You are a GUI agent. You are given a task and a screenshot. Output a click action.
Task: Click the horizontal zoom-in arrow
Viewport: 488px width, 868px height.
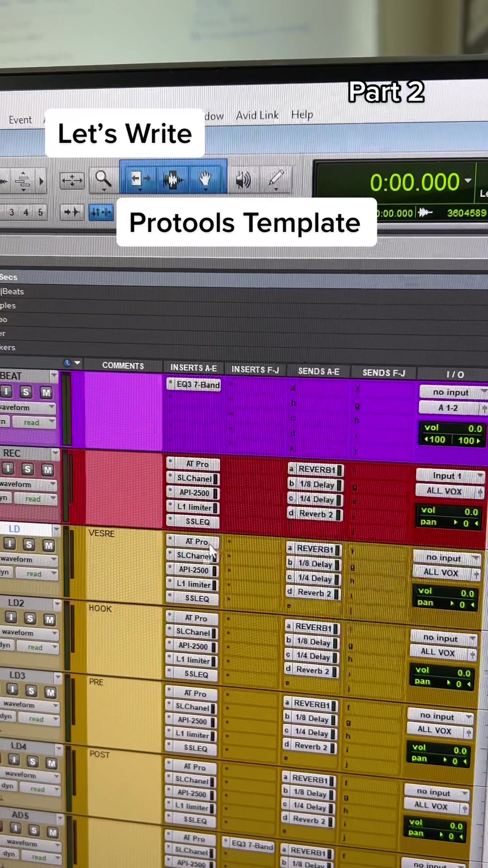(42, 182)
